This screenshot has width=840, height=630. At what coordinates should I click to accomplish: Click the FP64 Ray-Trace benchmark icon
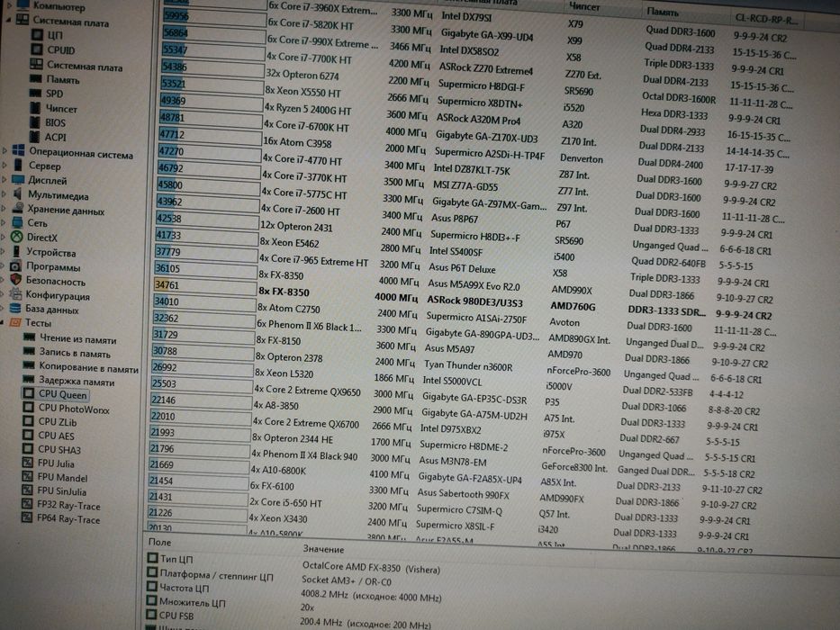click(x=27, y=517)
